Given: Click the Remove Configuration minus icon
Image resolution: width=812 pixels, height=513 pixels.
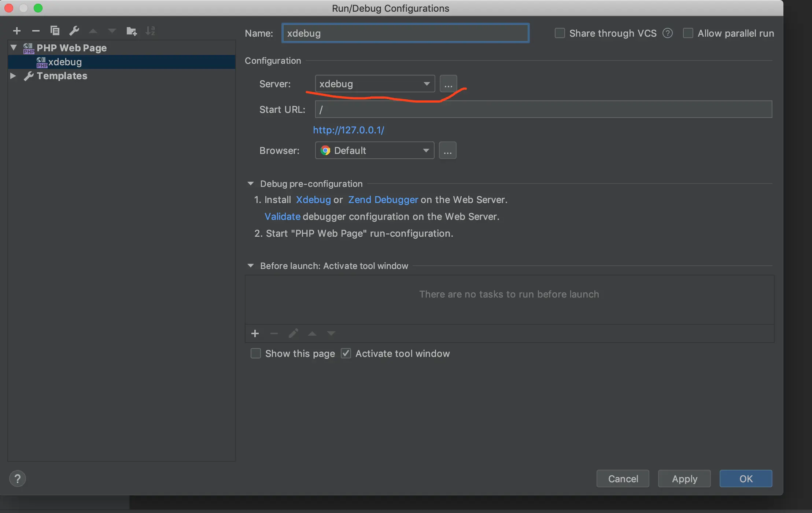Looking at the screenshot, I should point(36,31).
